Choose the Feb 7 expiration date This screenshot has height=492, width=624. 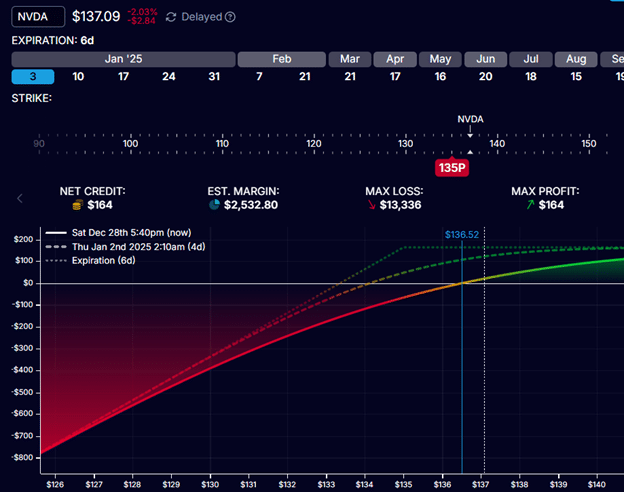point(259,76)
